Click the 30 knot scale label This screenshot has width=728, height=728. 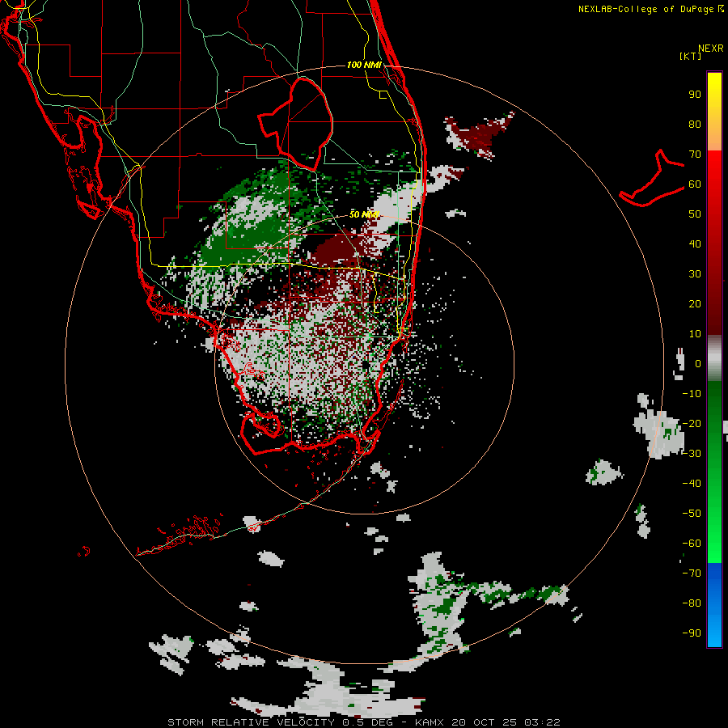pyautogui.click(x=695, y=274)
